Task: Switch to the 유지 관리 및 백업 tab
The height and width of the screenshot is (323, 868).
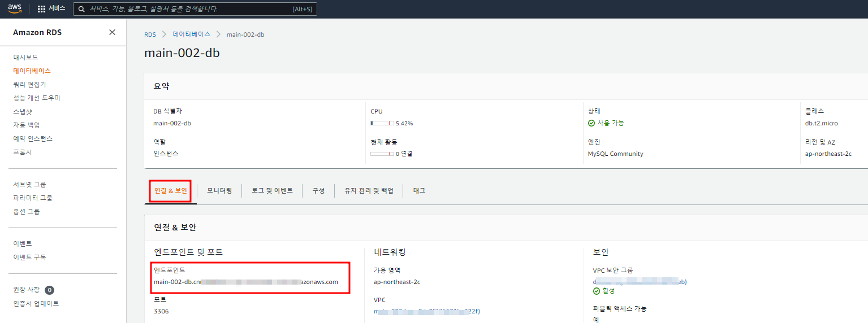Action: (x=369, y=191)
